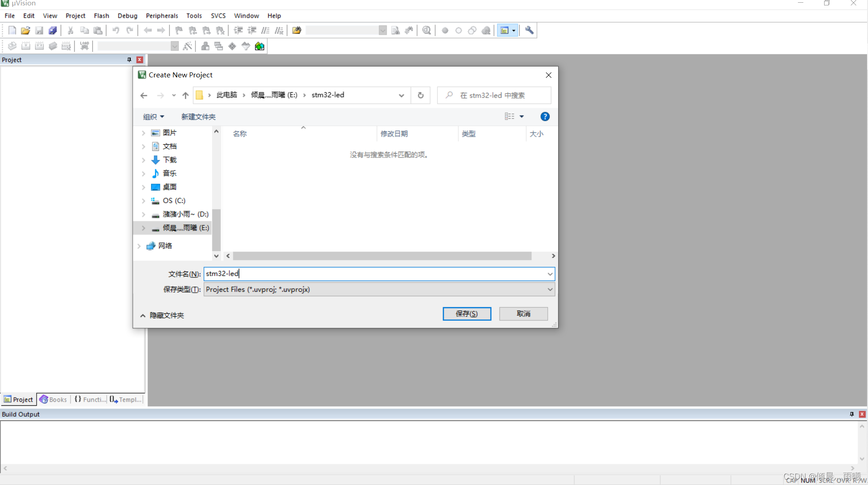Viewport: 868px width, 485px height.
Task: Click the Translate file icon in build toolbar
Action: (x=12, y=46)
